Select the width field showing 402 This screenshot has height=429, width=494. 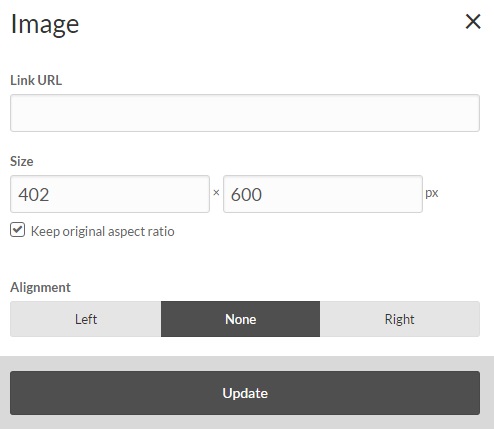(110, 194)
